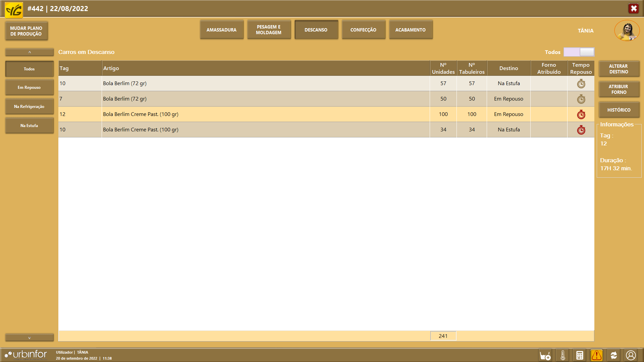The height and width of the screenshot is (362, 644).
Task: Open Mudar Plano de Produção
Action: coord(26,31)
